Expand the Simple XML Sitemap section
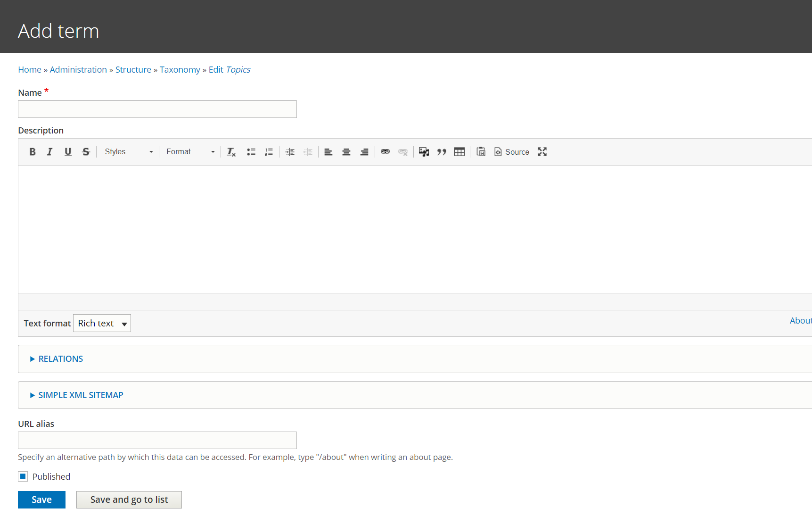The height and width of the screenshot is (525, 812). (x=81, y=395)
